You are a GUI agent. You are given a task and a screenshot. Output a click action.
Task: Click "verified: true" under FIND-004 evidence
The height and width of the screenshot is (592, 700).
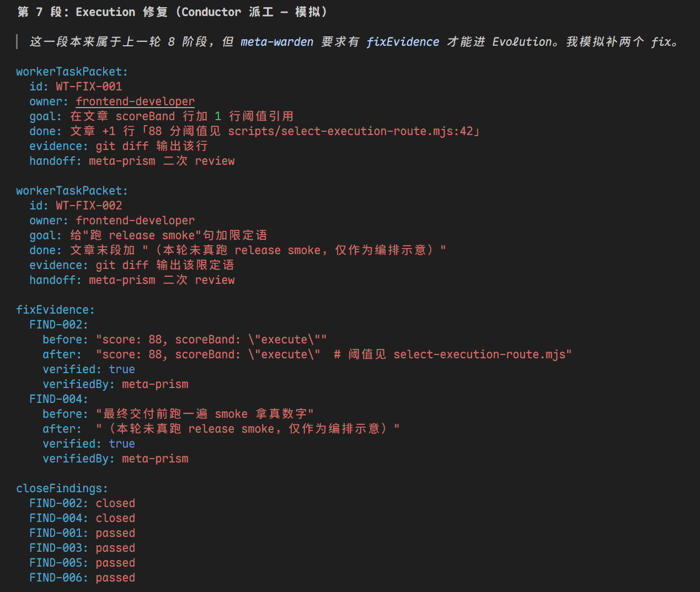89,444
